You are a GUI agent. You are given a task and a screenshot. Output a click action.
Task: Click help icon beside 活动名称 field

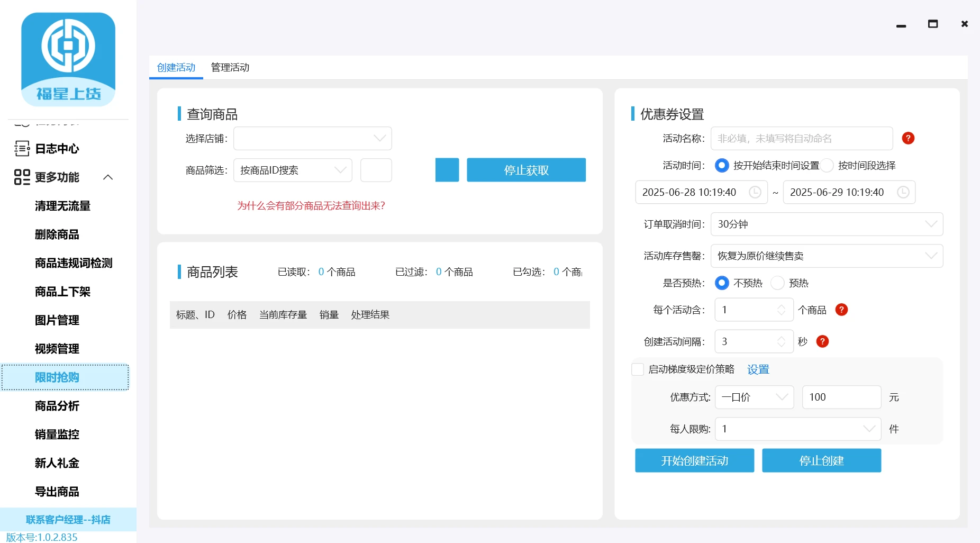[x=908, y=138]
